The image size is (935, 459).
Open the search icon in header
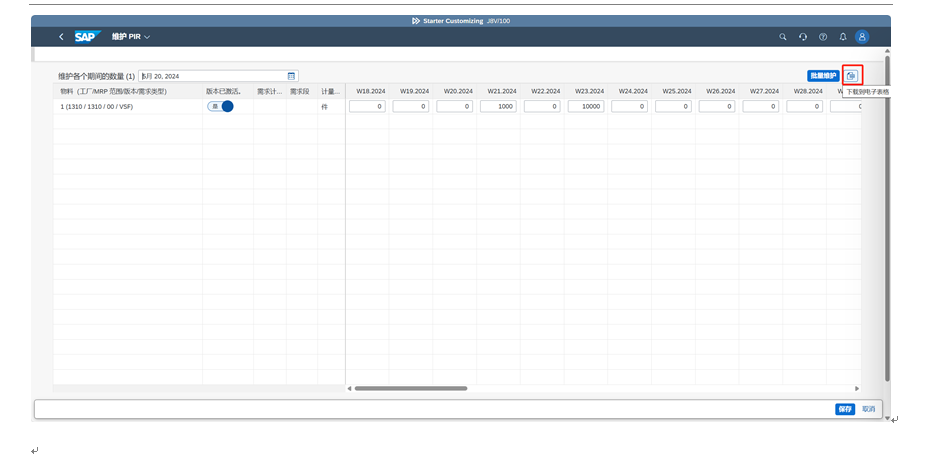[783, 37]
